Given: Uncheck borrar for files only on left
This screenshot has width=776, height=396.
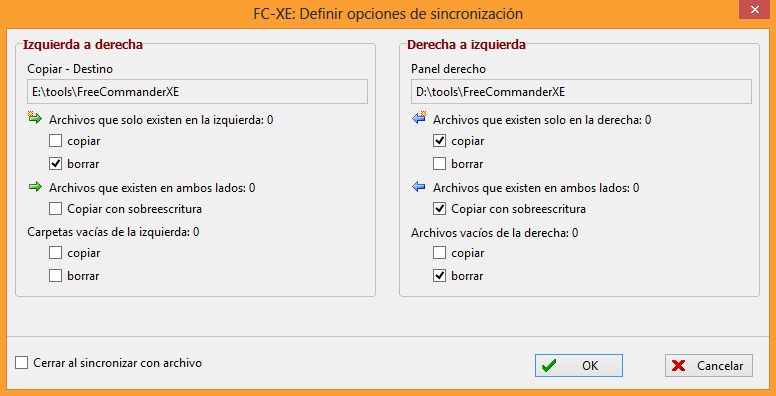Looking at the screenshot, I should click(x=55, y=164).
